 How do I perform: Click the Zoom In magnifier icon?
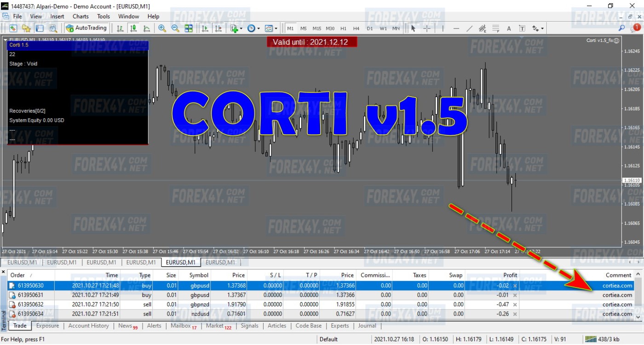pos(162,29)
